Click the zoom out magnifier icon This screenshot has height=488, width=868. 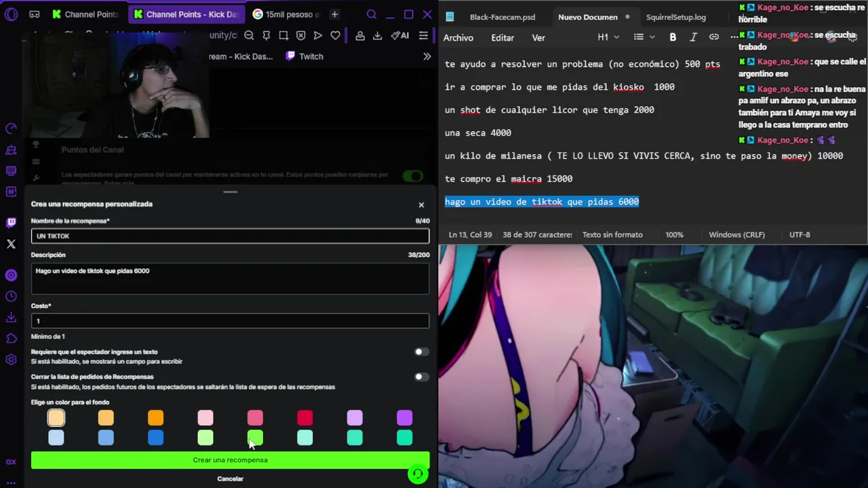pos(249,36)
